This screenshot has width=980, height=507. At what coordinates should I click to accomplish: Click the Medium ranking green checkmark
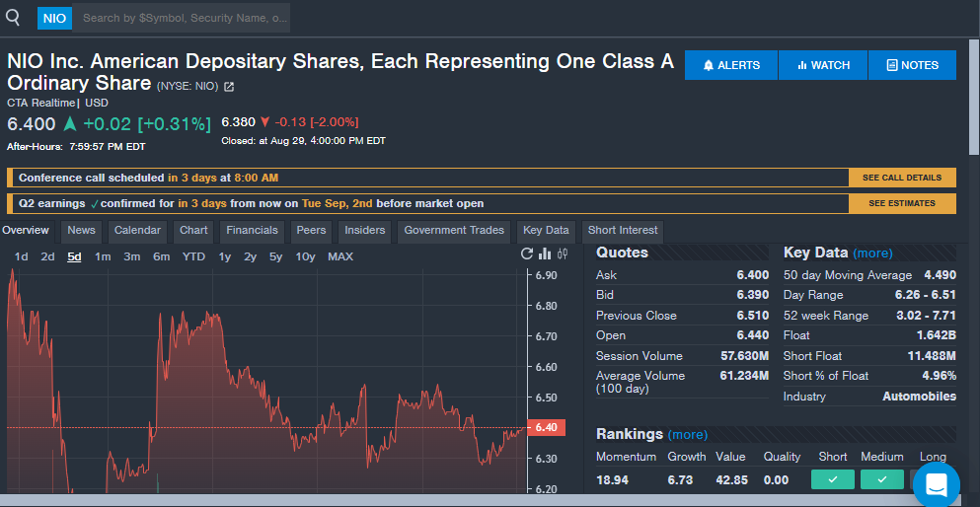[882, 479]
